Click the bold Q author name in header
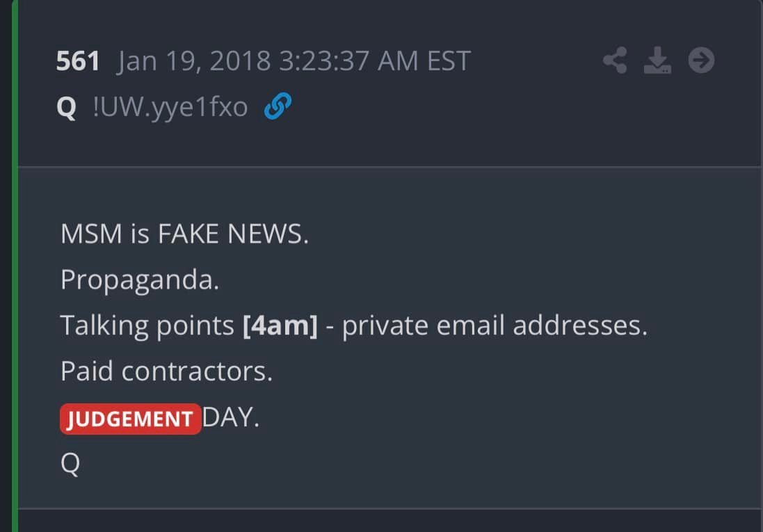 point(66,108)
